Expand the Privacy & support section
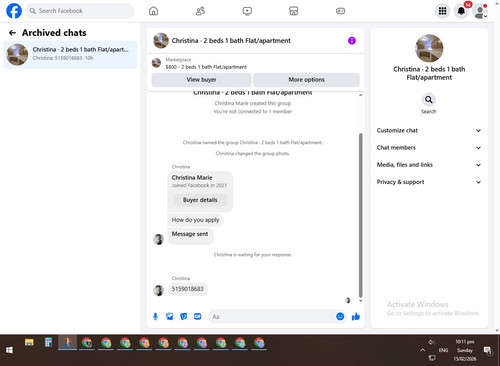 [429, 182]
